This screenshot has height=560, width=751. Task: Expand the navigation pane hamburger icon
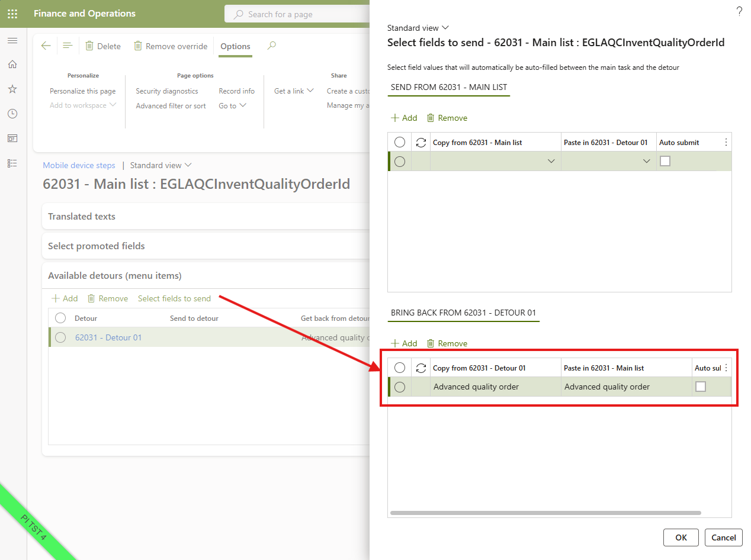[x=12, y=40]
